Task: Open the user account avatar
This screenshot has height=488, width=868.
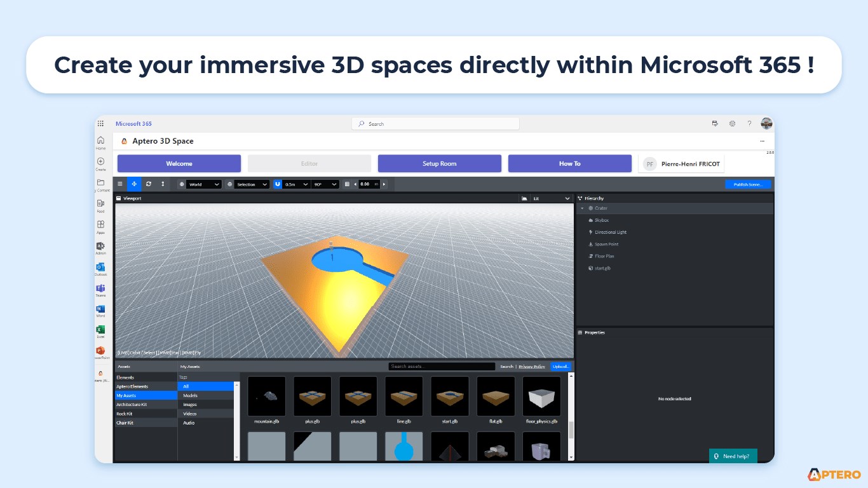Action: pyautogui.click(x=766, y=123)
